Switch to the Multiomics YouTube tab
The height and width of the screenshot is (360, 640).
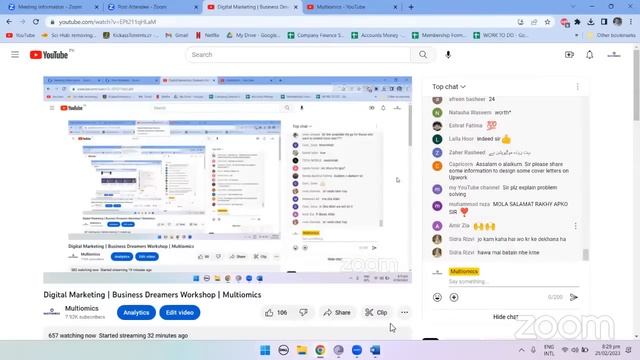tap(351, 7)
